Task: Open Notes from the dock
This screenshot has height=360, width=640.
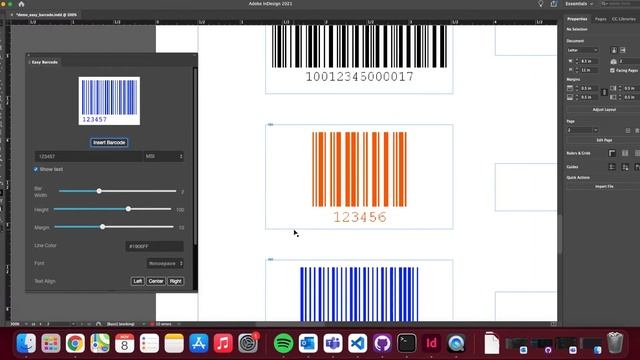Action: (174, 343)
